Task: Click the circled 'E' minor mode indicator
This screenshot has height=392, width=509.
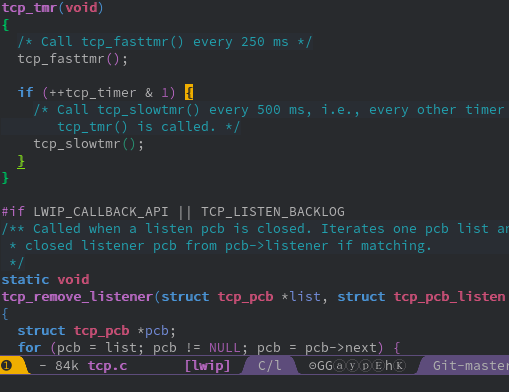Action: pos(378,366)
